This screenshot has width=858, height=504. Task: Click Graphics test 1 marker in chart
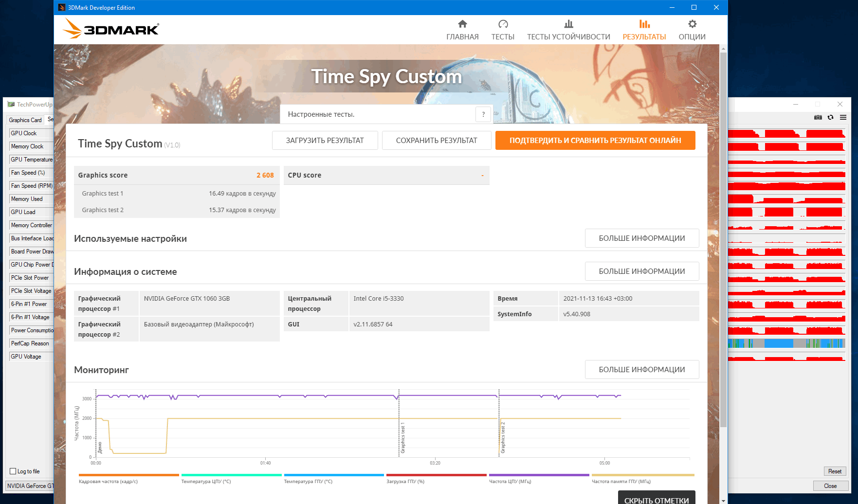[402, 438]
